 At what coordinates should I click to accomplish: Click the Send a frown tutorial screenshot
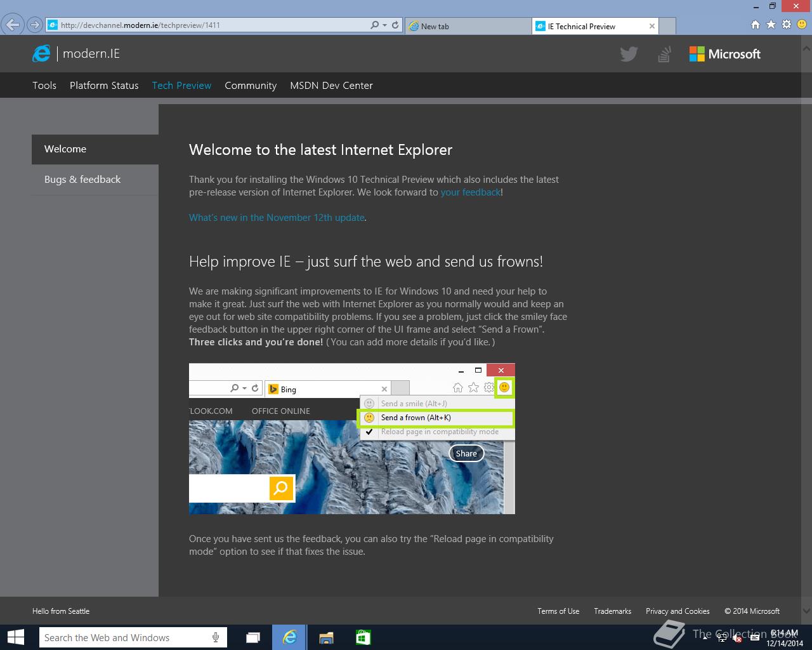click(352, 439)
